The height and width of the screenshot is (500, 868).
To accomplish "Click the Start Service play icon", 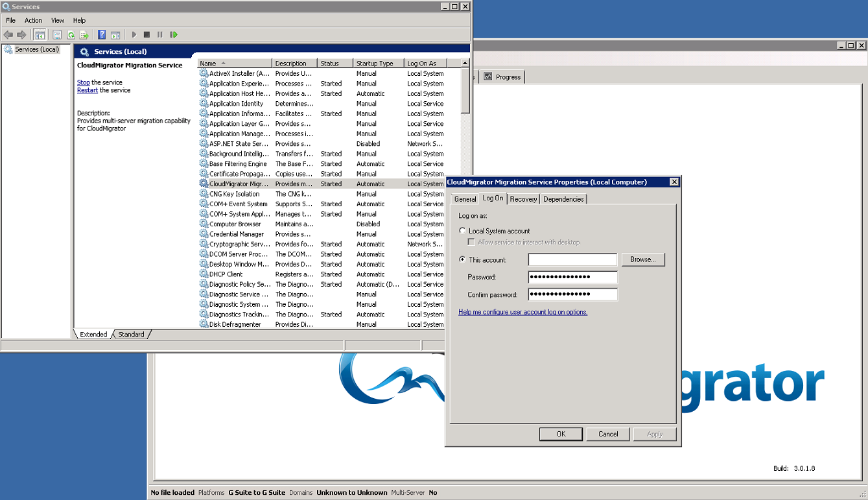I will (134, 34).
